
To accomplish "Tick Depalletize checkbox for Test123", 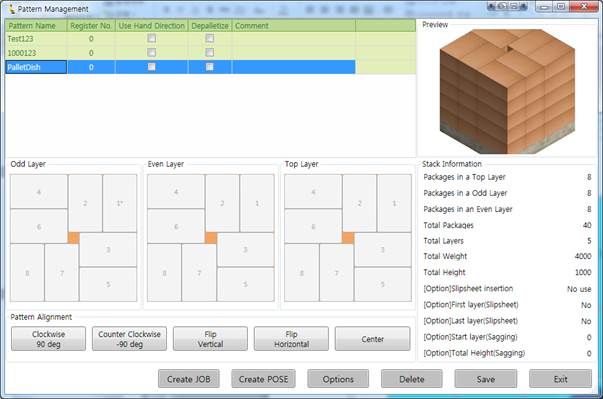I will pos(210,38).
